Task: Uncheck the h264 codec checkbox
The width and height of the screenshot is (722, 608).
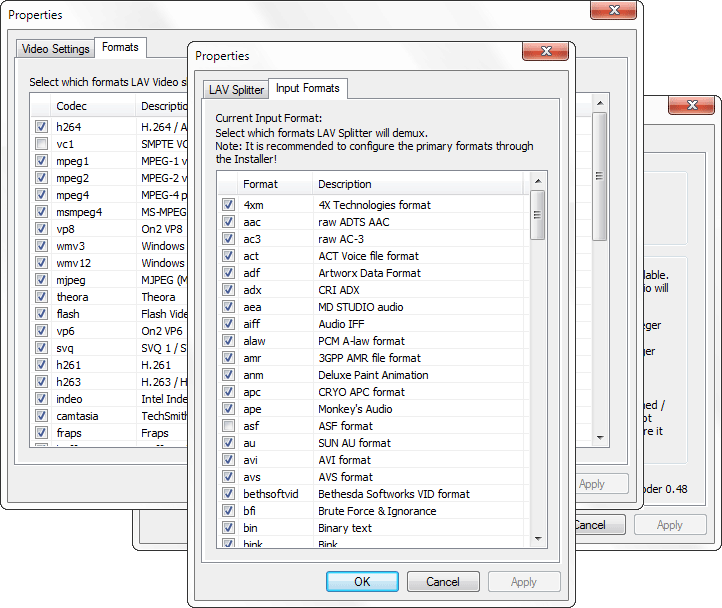Action: coord(41,127)
